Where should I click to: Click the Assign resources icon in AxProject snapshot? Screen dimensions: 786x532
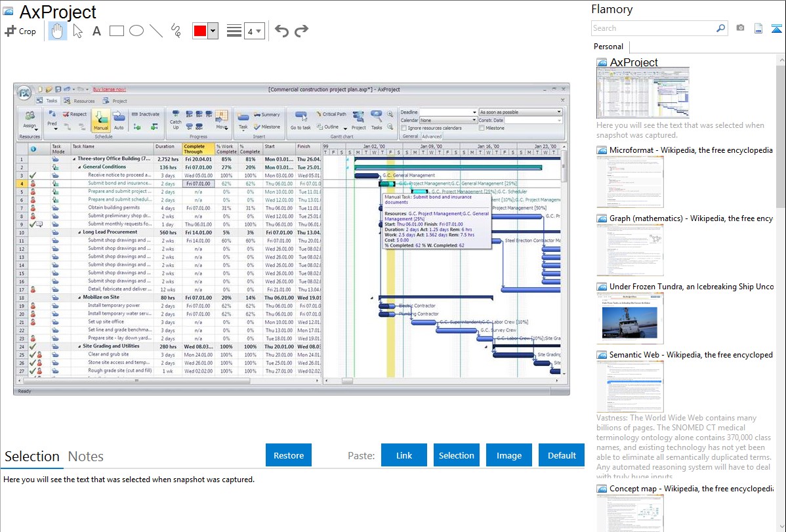tap(30, 119)
